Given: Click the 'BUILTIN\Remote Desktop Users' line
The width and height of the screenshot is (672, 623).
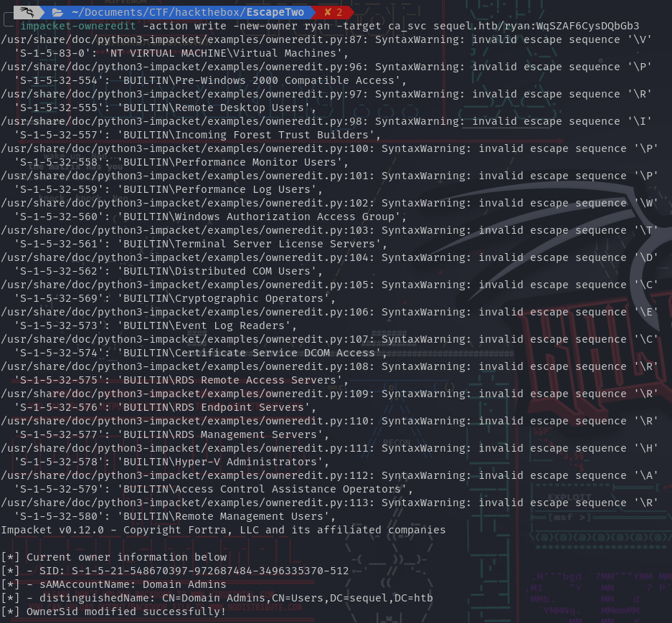Looking at the screenshot, I should 166,108.
